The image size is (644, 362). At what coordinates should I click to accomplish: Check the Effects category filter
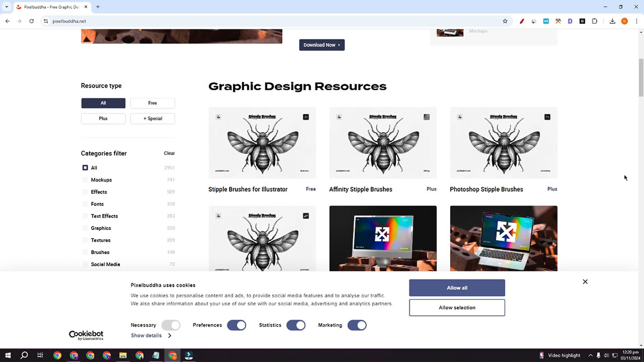coord(85,192)
